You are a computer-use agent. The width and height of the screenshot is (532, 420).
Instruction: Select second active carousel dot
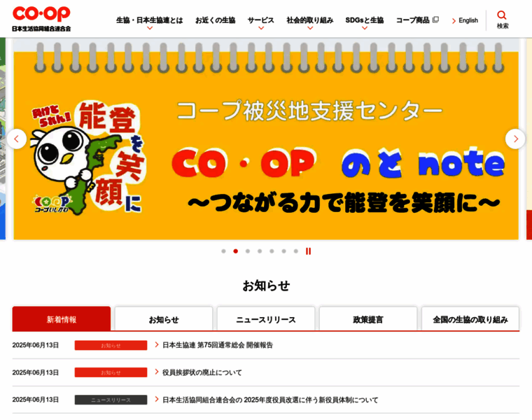[x=235, y=251]
